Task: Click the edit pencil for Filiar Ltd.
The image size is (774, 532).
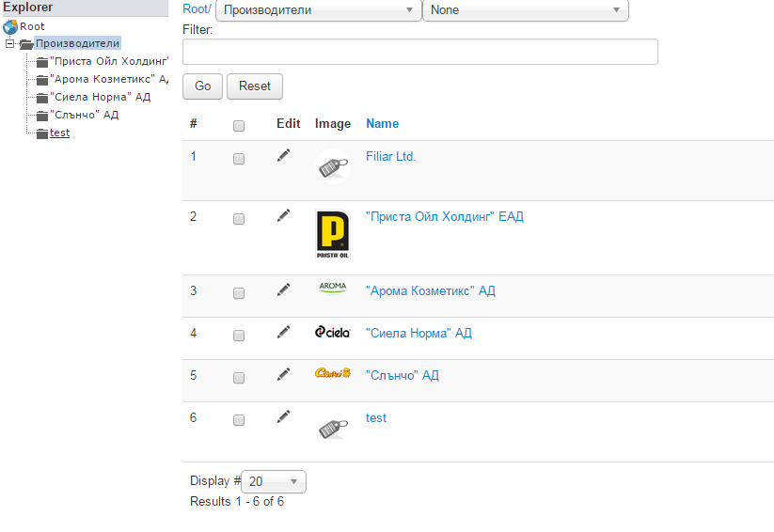Action: 283,155
